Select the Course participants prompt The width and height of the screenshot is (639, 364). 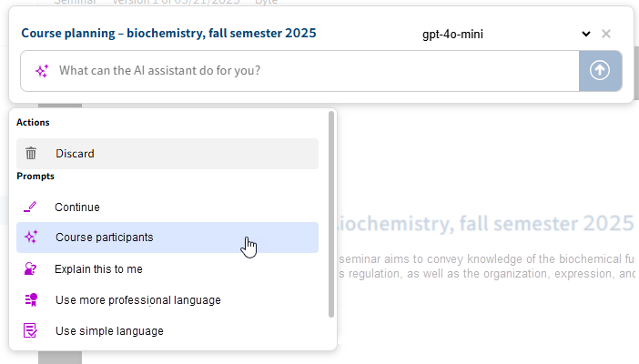167,238
